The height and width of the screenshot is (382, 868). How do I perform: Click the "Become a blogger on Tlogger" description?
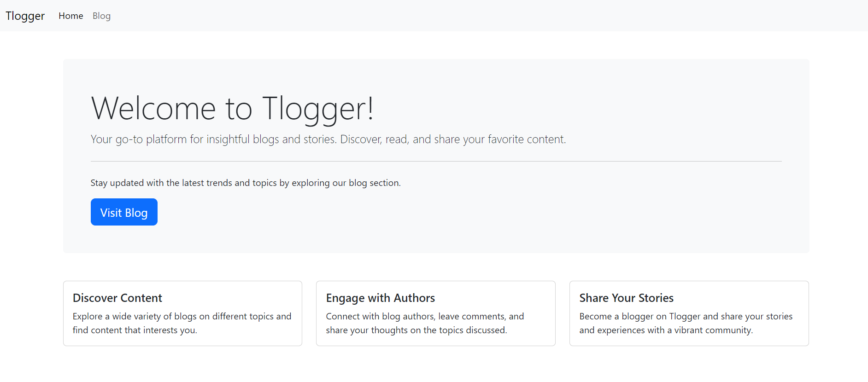686,323
